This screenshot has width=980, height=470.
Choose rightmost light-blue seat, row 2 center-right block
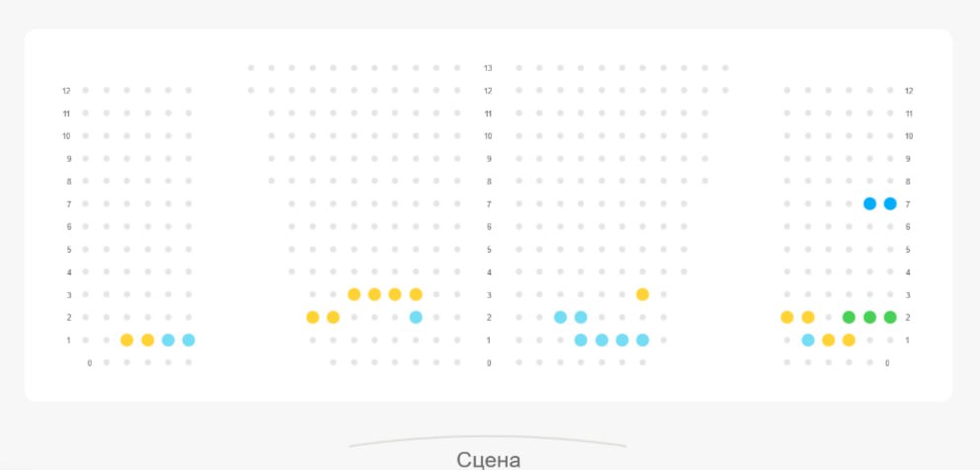tap(581, 317)
